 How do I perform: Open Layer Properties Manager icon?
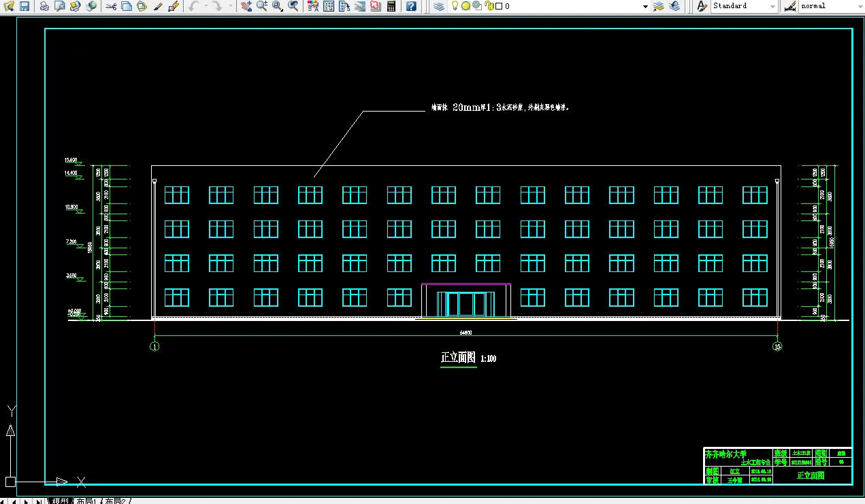coord(439,6)
